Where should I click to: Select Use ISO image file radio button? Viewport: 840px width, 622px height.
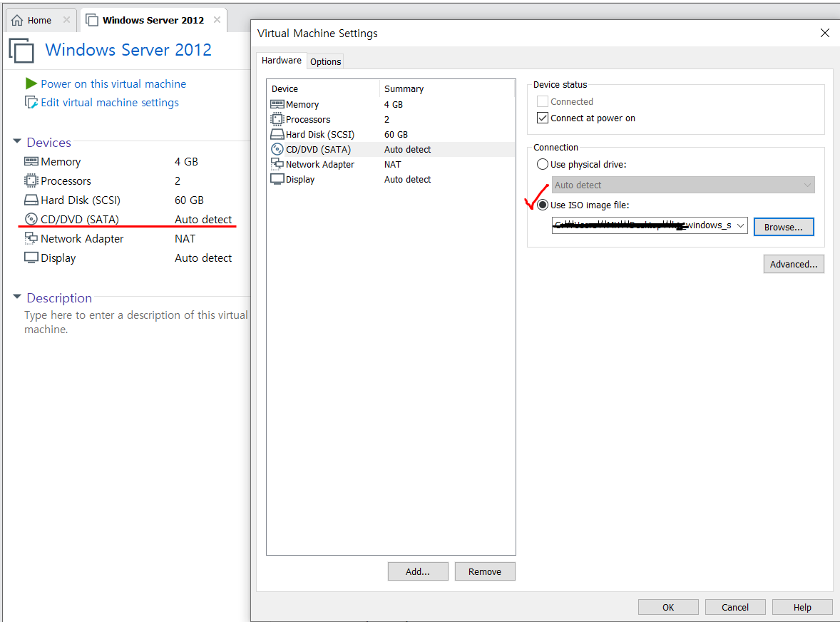(543, 205)
